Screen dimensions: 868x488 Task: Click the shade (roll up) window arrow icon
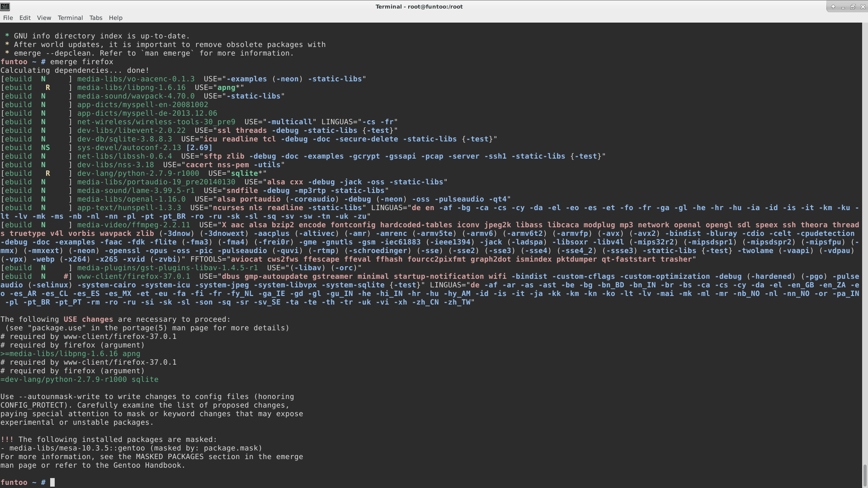tap(833, 7)
